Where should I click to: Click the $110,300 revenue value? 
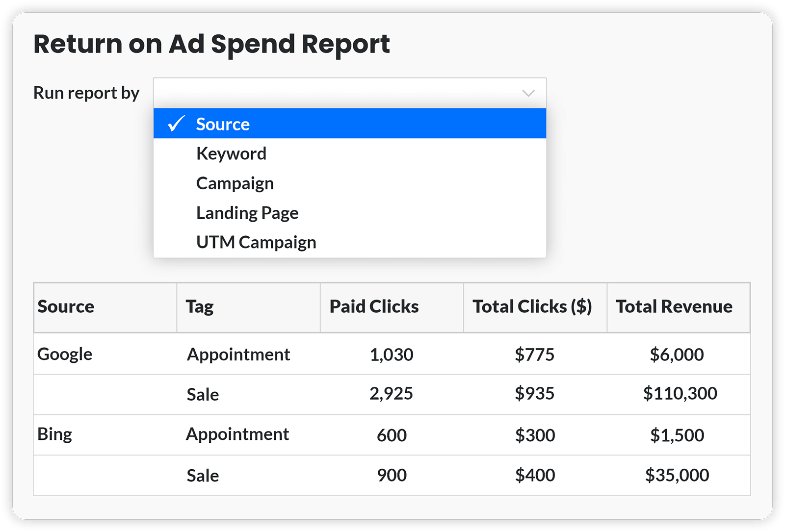coord(680,393)
